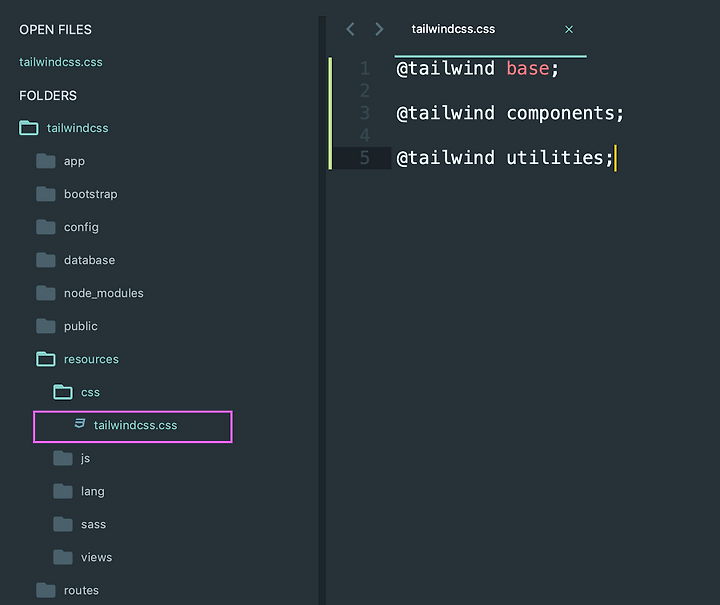Select tailwindcss.css in the css folder

pyautogui.click(x=135, y=425)
